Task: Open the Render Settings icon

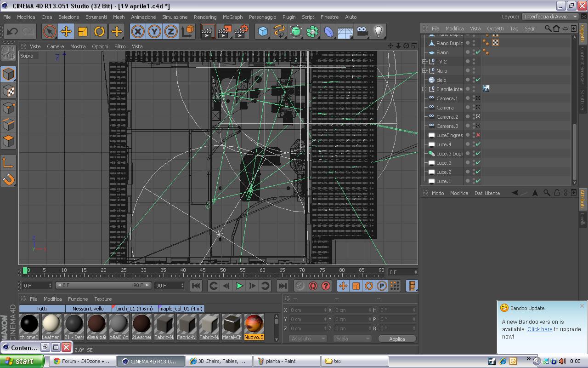Action: click(x=242, y=31)
